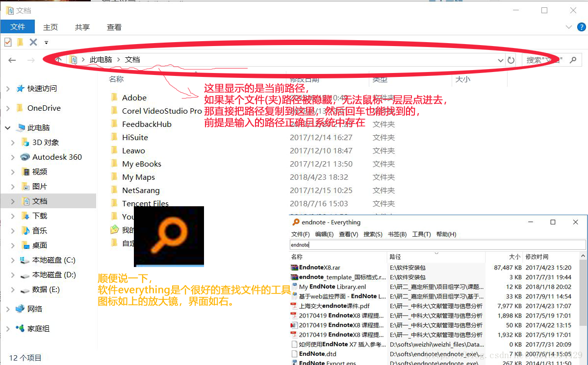Click the Delete X quick access icon
The height and width of the screenshot is (365, 588).
(x=33, y=42)
